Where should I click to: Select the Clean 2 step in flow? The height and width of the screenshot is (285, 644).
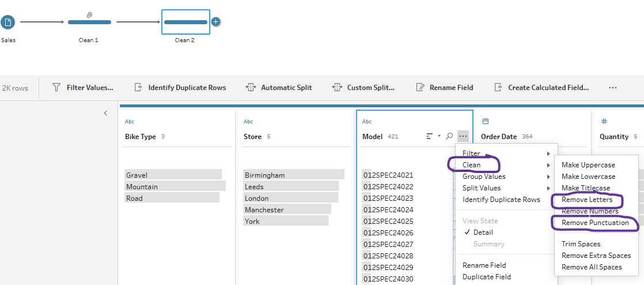point(185,22)
